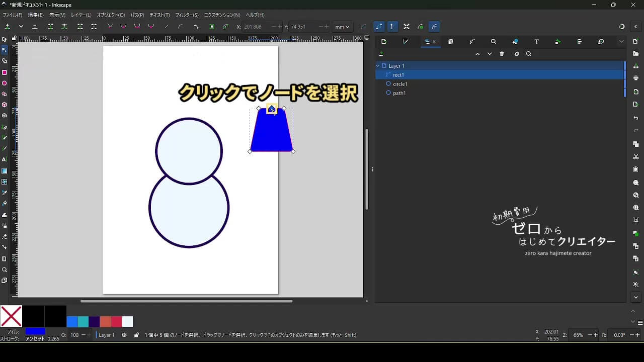The image size is (644, 362).
Task: Pick the teal swatch in the palette
Action: (x=84, y=322)
